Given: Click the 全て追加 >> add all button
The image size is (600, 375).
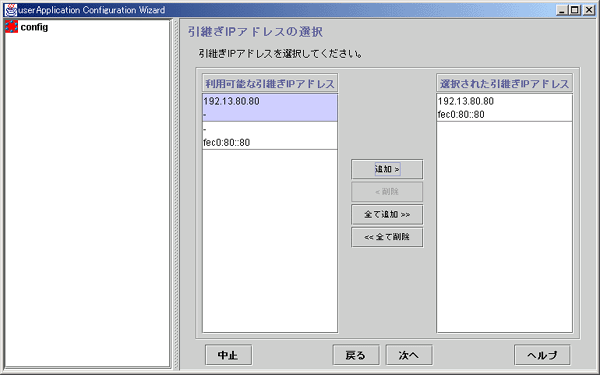Looking at the screenshot, I should [387, 214].
